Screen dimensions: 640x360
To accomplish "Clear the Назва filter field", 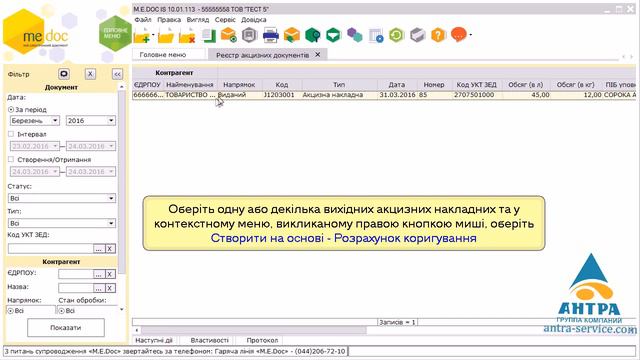I will coord(110,288).
